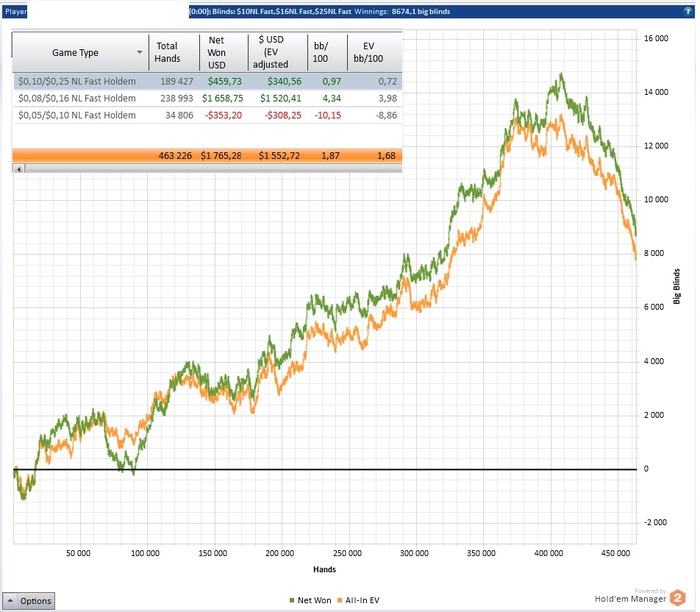The image size is (700, 612).
Task: Sort by $ USD EV adjusted column header
Action: tap(278, 53)
